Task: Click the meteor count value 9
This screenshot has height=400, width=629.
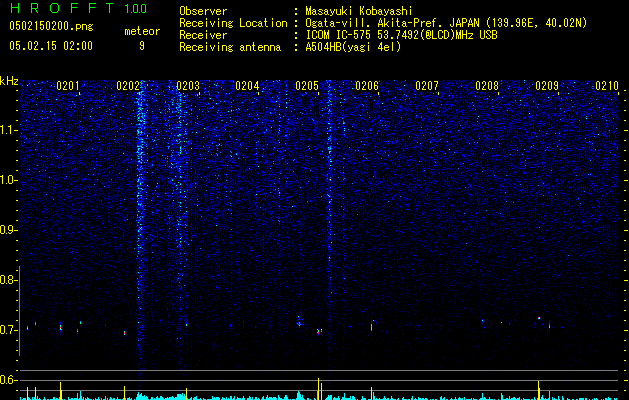Action: pyautogui.click(x=142, y=46)
